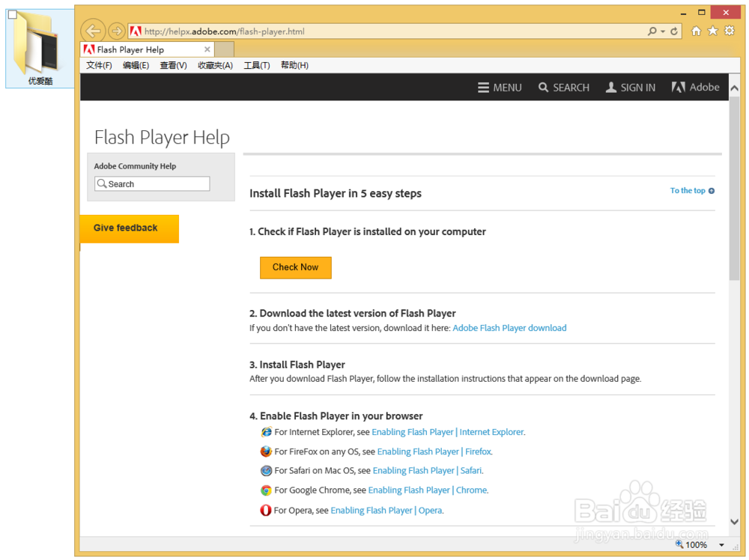Viewport: 749px width, 560px height.
Task: Click SEARCH in the Adobe header
Action: pyautogui.click(x=564, y=88)
